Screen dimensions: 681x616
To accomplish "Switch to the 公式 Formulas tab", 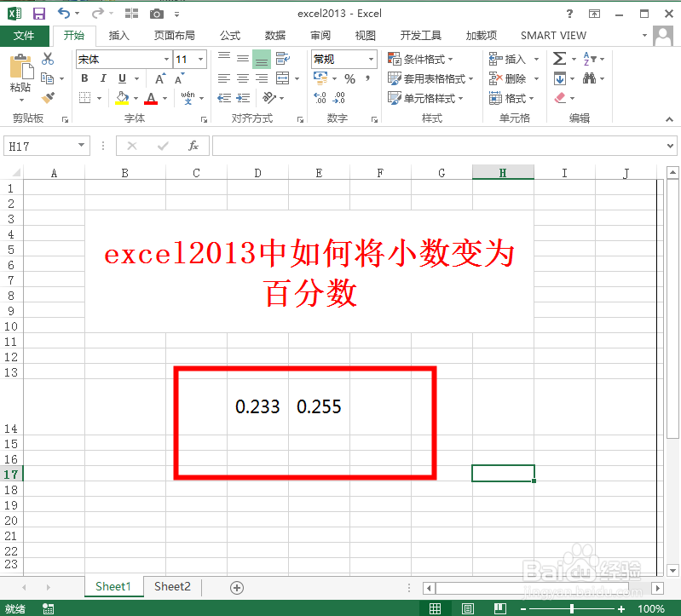I will click(230, 36).
